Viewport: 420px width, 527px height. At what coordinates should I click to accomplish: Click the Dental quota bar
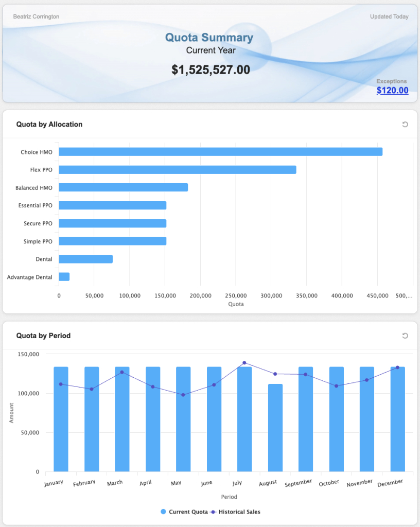tap(85, 259)
